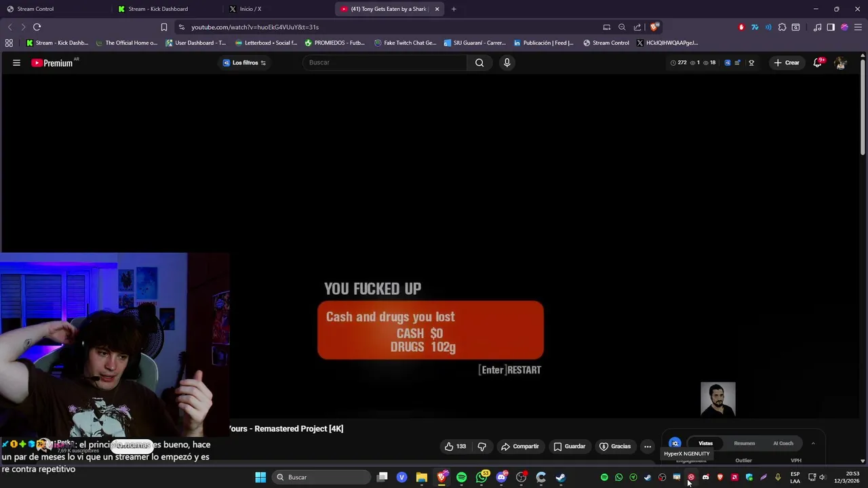The height and width of the screenshot is (488, 868).
Task: Open Discord from the taskbar
Action: click(x=502, y=477)
